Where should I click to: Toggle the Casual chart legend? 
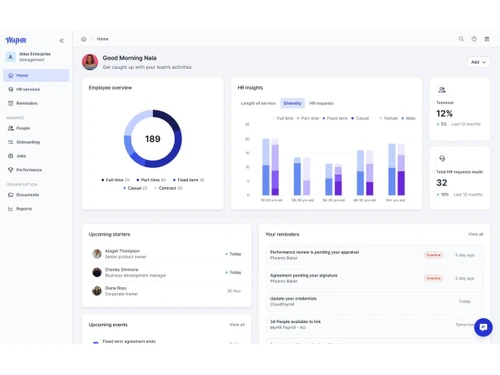[x=360, y=118]
